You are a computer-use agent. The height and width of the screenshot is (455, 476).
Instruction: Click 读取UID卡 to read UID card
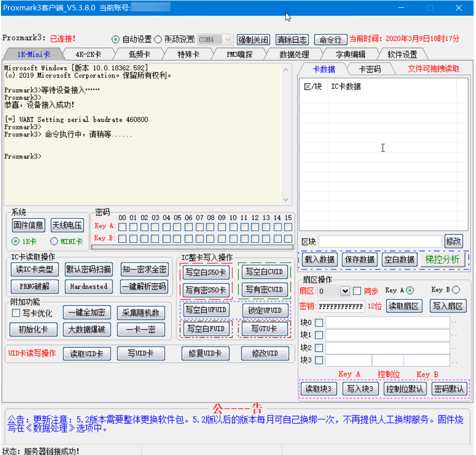87,353
